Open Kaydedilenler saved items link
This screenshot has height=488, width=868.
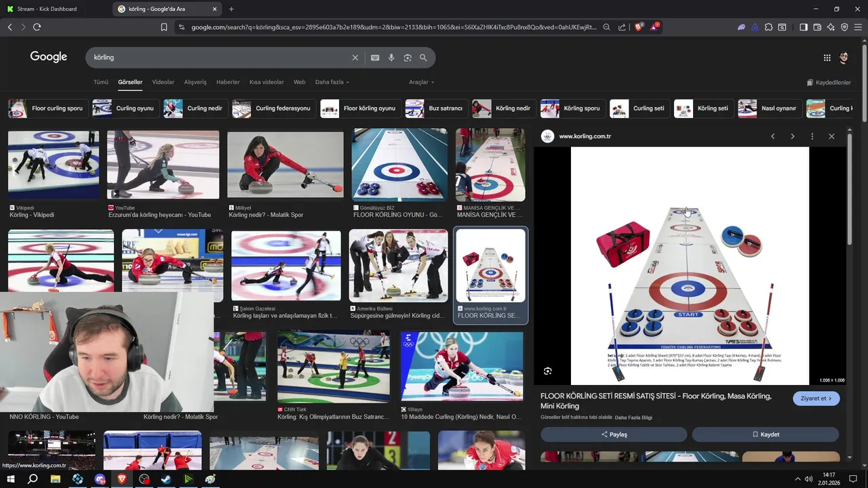point(829,83)
